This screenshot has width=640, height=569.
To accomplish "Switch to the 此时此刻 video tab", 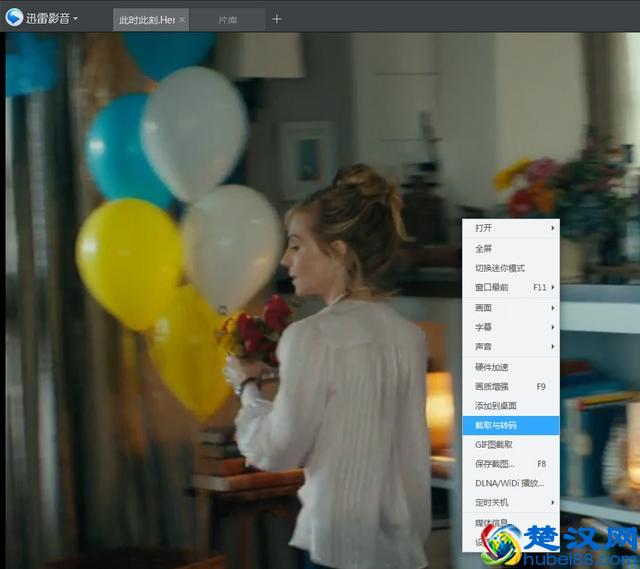I will click(x=145, y=19).
